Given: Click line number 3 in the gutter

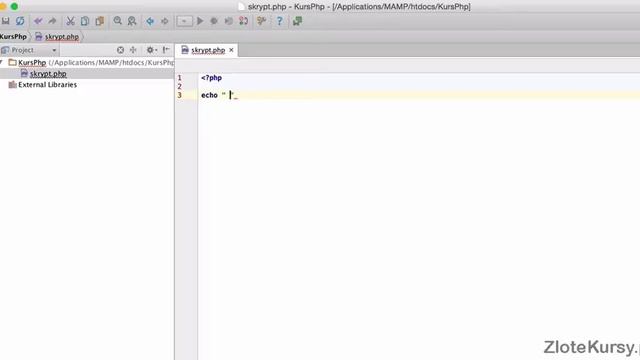Looking at the screenshot, I should click(179, 95).
